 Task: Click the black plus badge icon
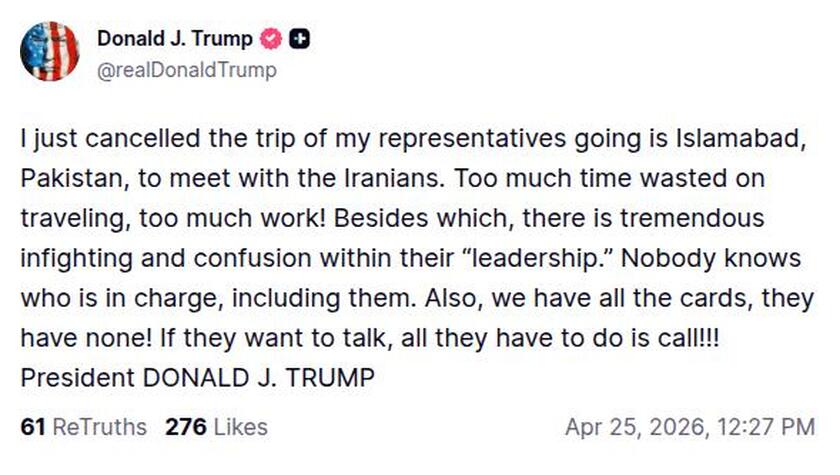[299, 39]
